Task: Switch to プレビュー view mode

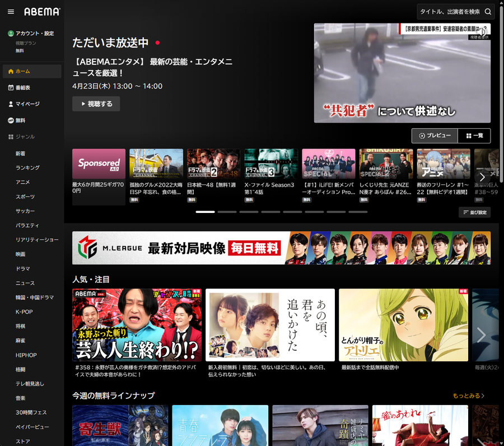Action: coord(435,136)
